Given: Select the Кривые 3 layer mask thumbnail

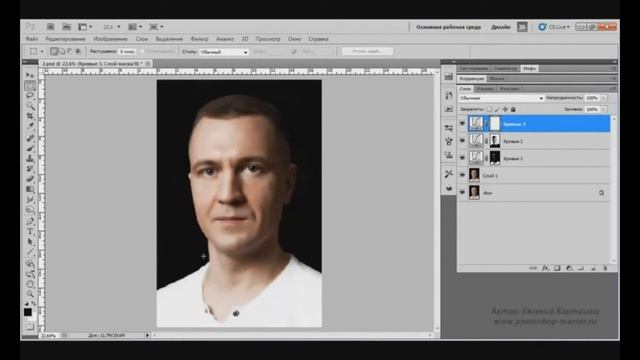Looking at the screenshot, I should point(494,123).
